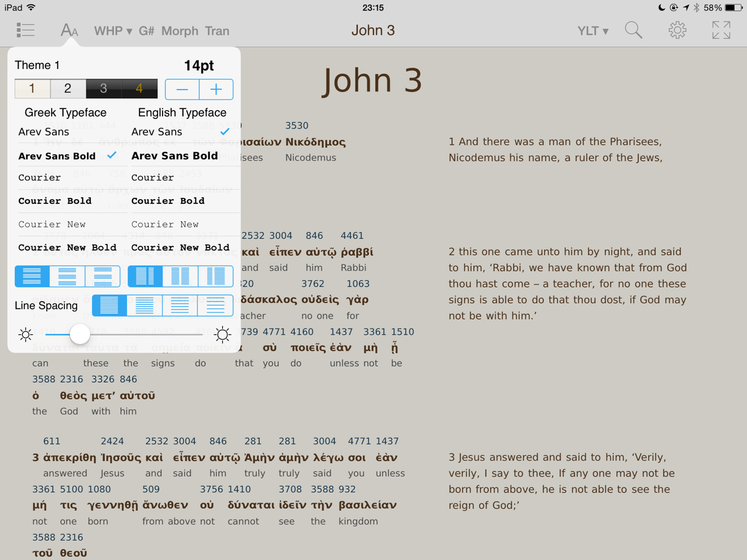Open the YLT translation dropdown
This screenshot has width=747, height=560.
point(593,30)
